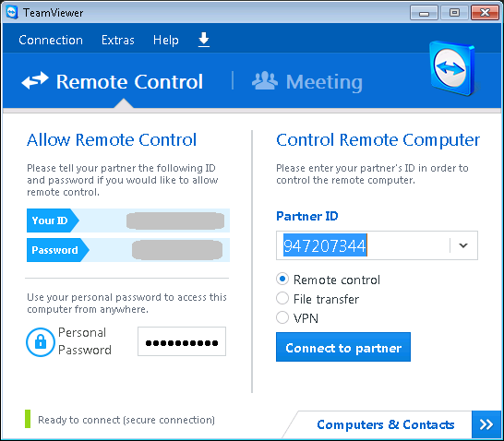The width and height of the screenshot is (504, 441).
Task: Expand Computers & Contacts with the double-arrow icon
Action: tap(486, 424)
